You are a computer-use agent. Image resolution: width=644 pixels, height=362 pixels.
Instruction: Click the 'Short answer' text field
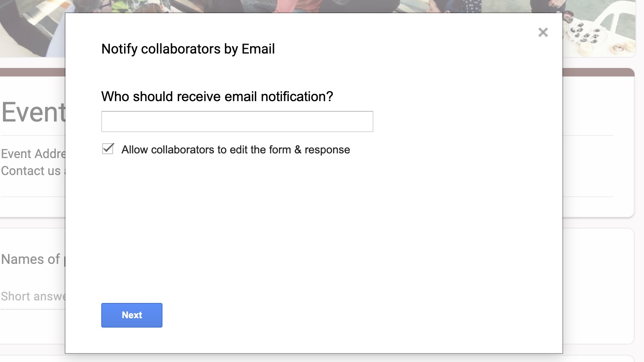tap(32, 296)
